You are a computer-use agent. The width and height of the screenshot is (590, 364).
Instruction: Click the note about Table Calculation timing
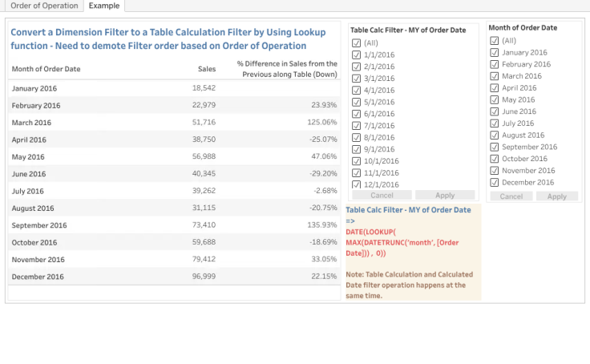click(x=410, y=285)
